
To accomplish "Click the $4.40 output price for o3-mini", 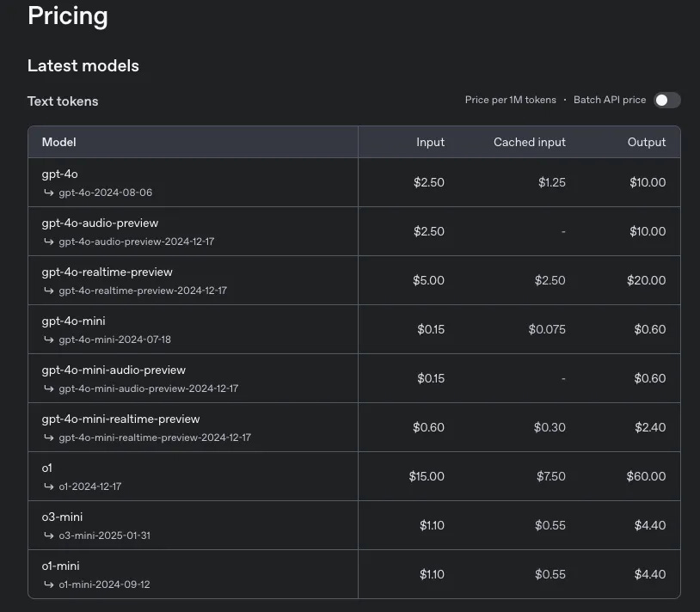I will (650, 525).
